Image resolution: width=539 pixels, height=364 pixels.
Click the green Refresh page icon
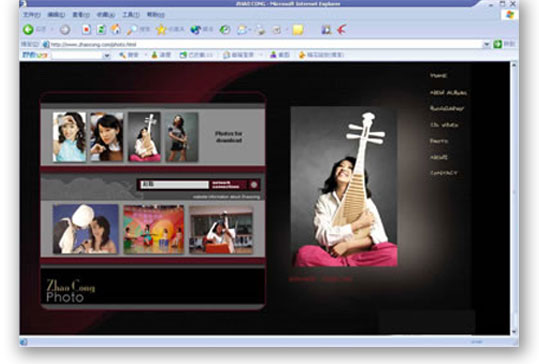[101, 30]
